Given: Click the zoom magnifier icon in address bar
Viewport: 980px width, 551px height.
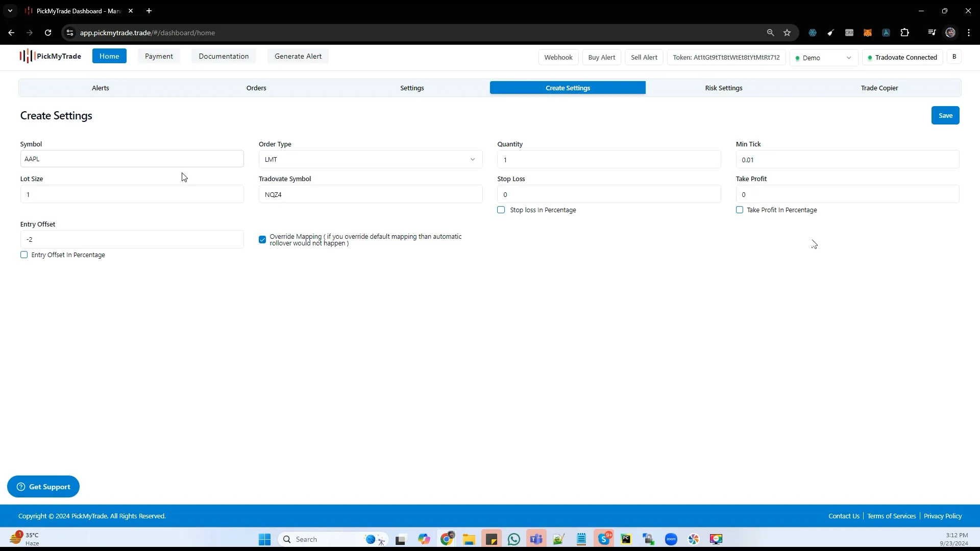Looking at the screenshot, I should tap(771, 33).
